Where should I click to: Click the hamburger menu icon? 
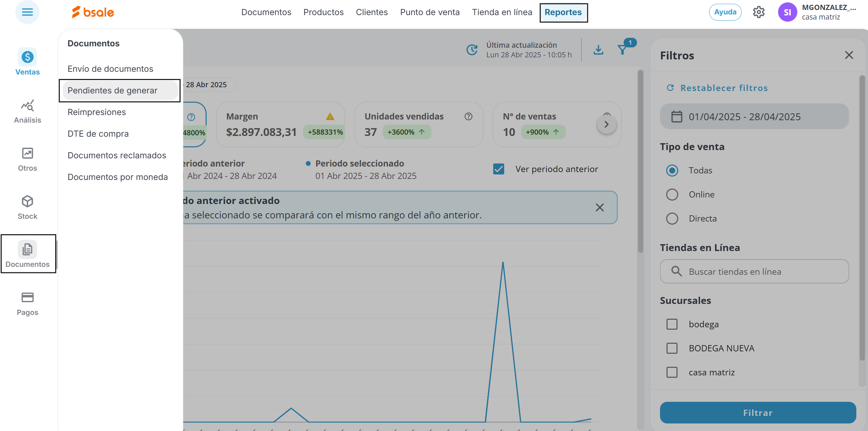(x=27, y=12)
